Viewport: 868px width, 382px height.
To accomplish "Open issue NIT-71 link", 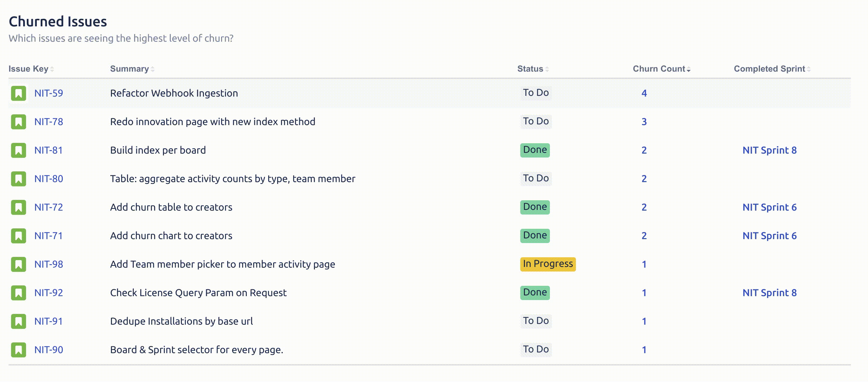I will tap(48, 236).
